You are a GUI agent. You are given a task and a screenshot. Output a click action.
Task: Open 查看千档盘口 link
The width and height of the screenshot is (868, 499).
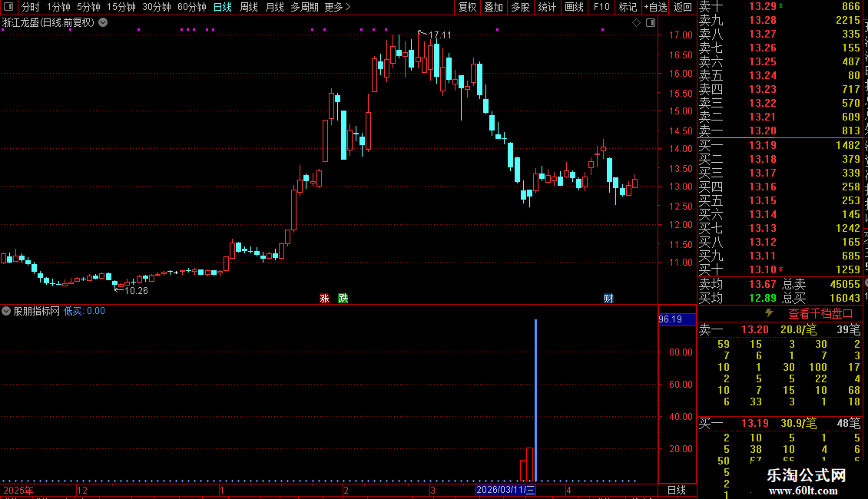point(820,314)
